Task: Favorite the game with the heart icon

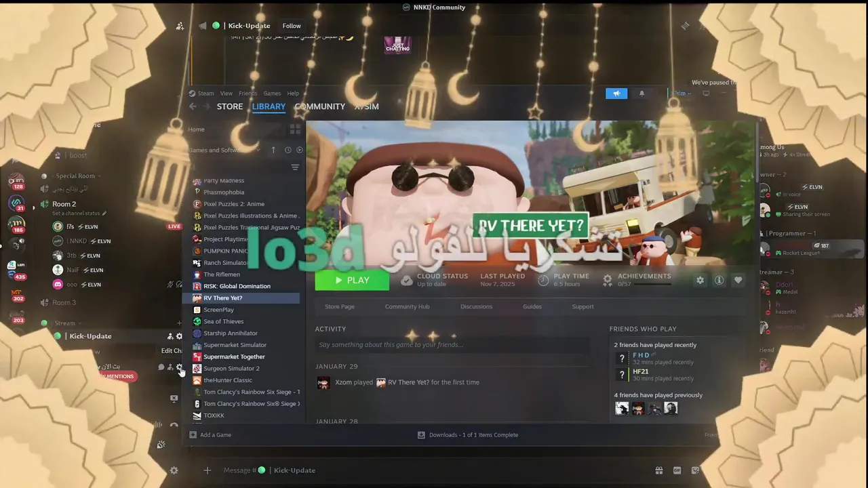Action: [x=738, y=280]
